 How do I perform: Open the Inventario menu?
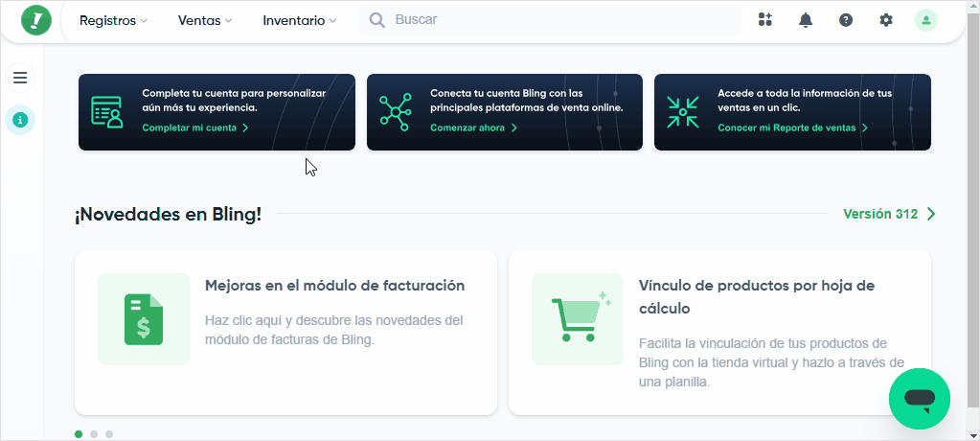(300, 21)
